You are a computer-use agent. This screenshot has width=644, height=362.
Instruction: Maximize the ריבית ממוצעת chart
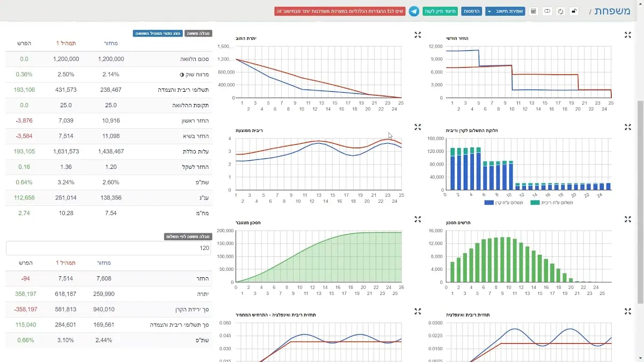coord(418,127)
